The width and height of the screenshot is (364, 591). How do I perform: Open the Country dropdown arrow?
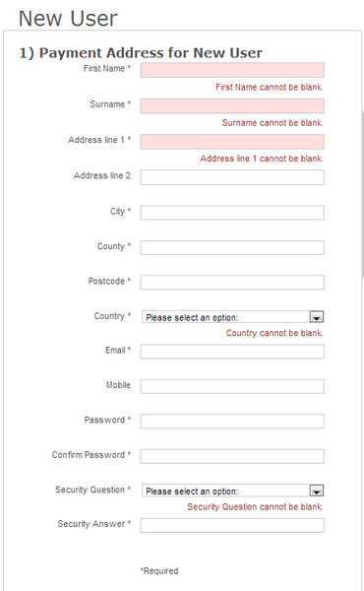click(x=316, y=317)
